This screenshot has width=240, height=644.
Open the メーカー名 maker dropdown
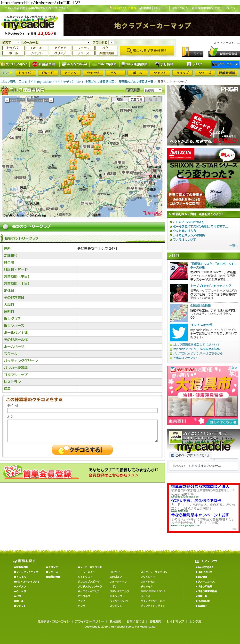[65, 42]
